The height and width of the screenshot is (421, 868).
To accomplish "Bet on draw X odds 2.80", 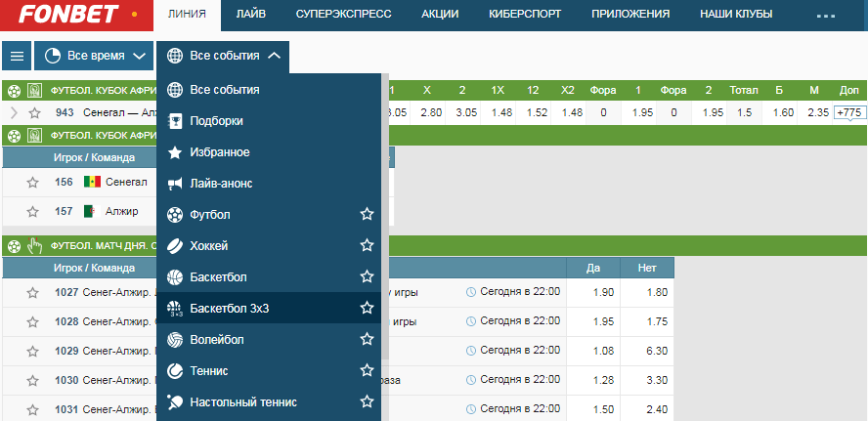I will (x=431, y=113).
